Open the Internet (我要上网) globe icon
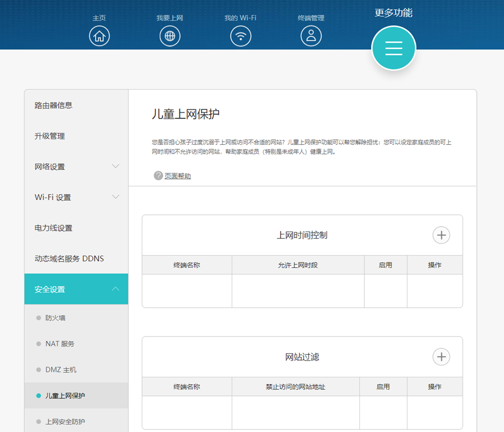This screenshot has width=504, height=432. click(x=170, y=36)
